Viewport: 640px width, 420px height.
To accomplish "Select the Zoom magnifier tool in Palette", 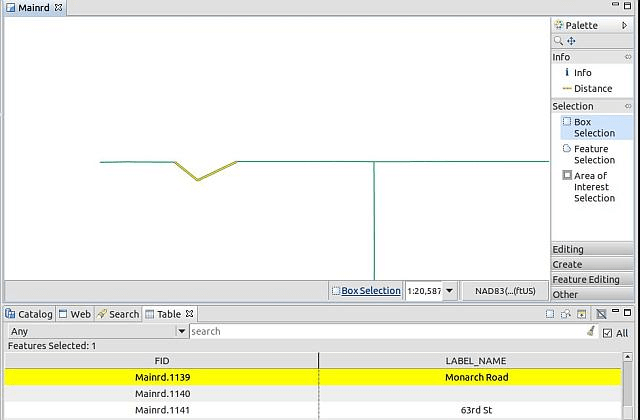I will pyautogui.click(x=558, y=41).
